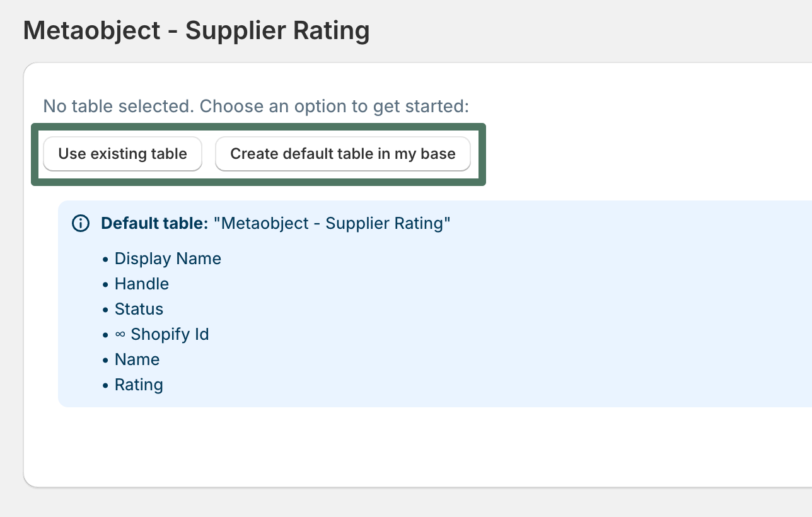Click the bullet point before Handle
Image resolution: width=812 pixels, height=517 pixels.
pos(105,284)
